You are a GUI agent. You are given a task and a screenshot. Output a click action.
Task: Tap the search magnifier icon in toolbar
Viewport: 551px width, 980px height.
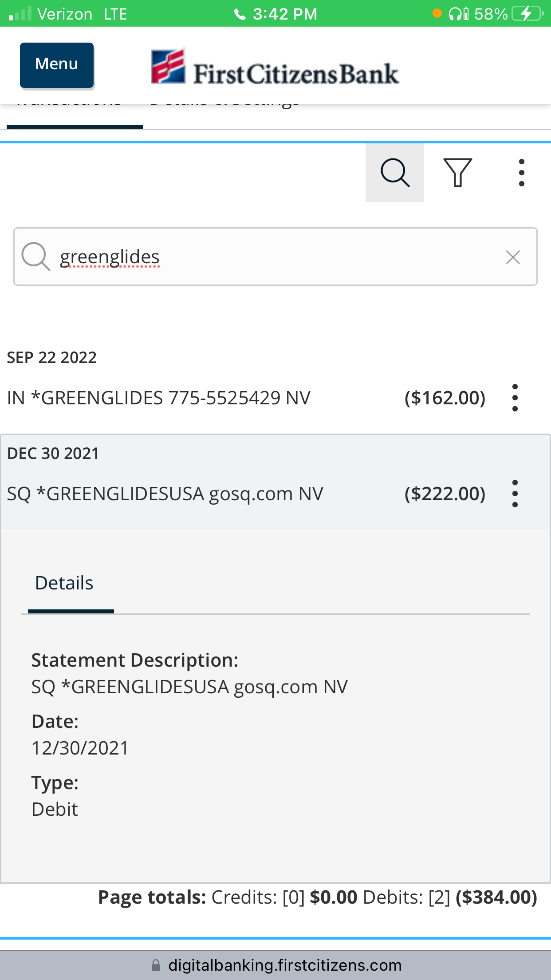[394, 173]
